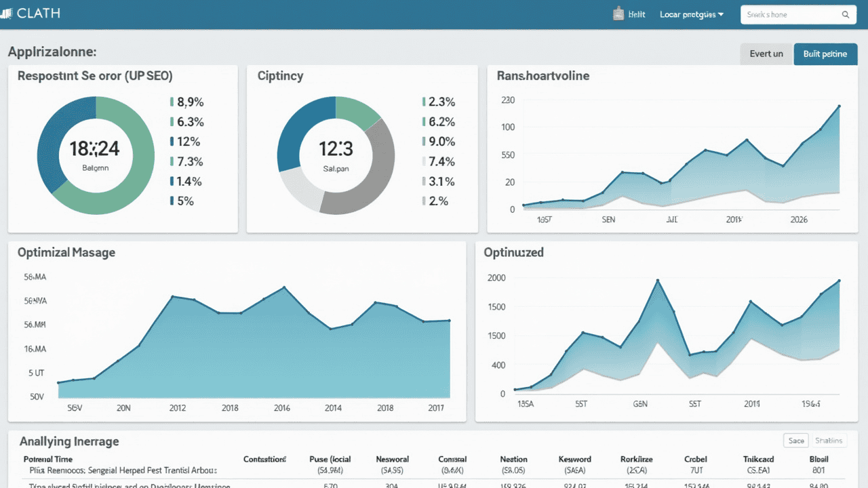Click the 2000 axis value in Optinuzed
The image size is (868, 488).
coord(496,278)
